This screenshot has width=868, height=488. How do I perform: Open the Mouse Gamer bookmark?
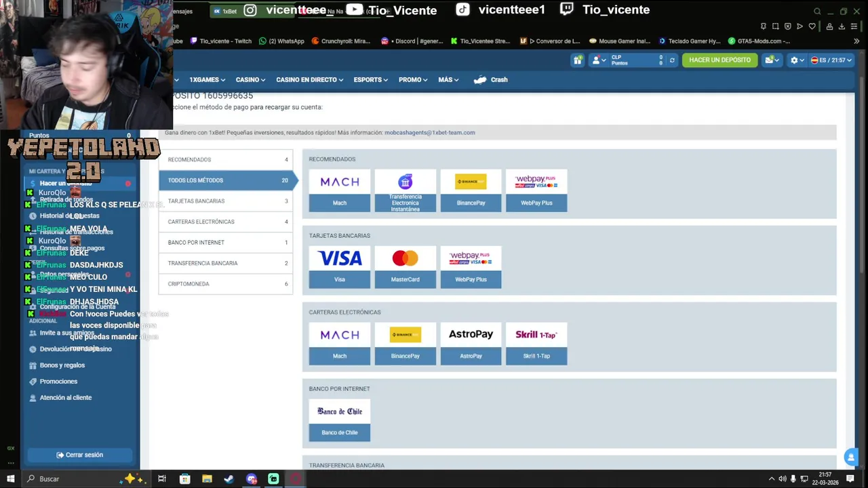(619, 41)
